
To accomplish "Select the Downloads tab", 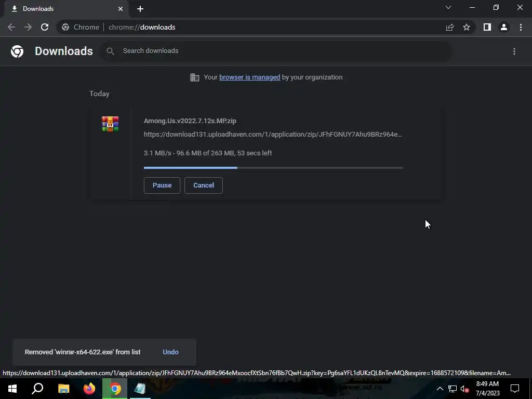I will point(66,9).
